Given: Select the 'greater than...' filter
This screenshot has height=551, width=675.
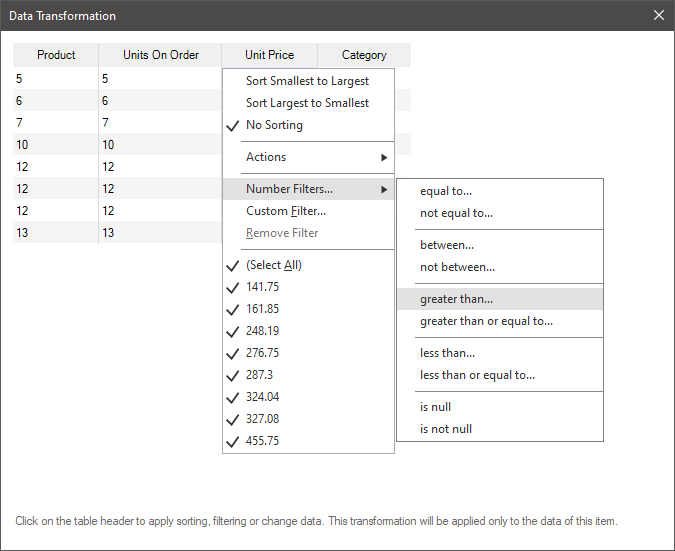Looking at the screenshot, I should point(456,299).
